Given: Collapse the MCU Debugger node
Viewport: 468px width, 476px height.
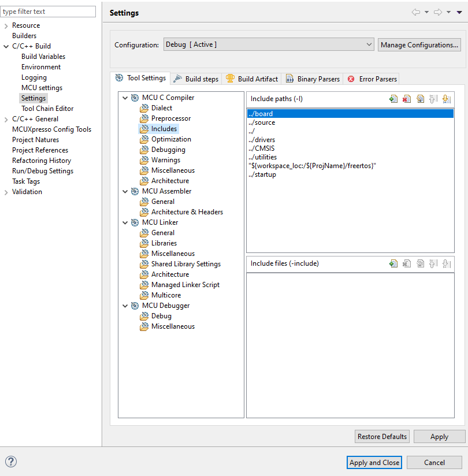Looking at the screenshot, I should point(125,306).
